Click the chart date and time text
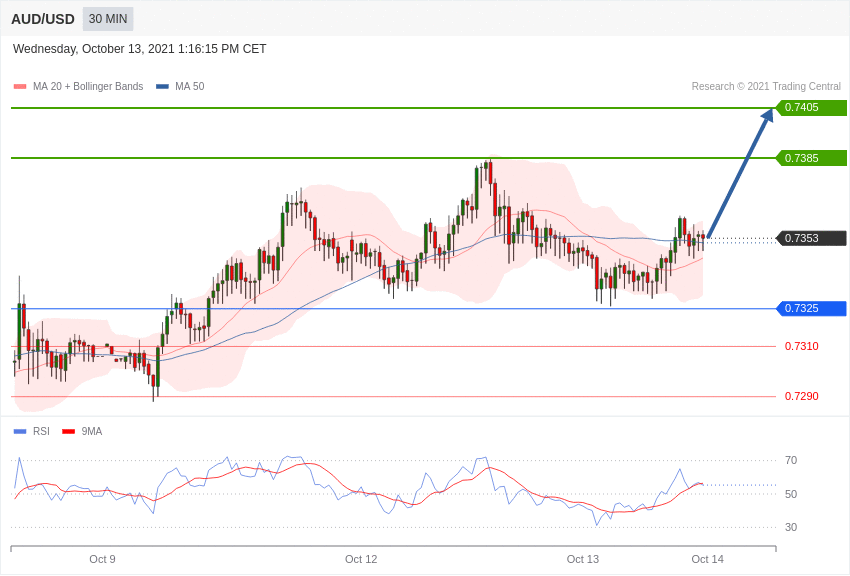 139,49
